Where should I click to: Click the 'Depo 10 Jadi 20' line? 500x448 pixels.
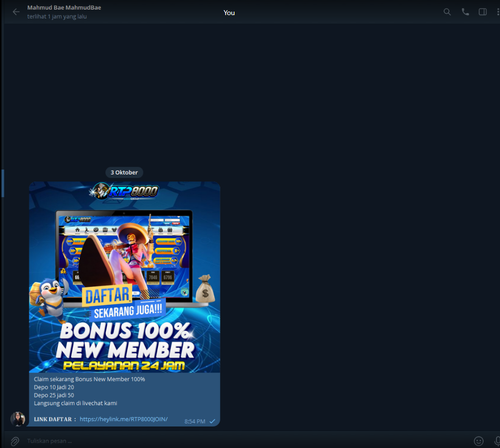click(x=54, y=387)
